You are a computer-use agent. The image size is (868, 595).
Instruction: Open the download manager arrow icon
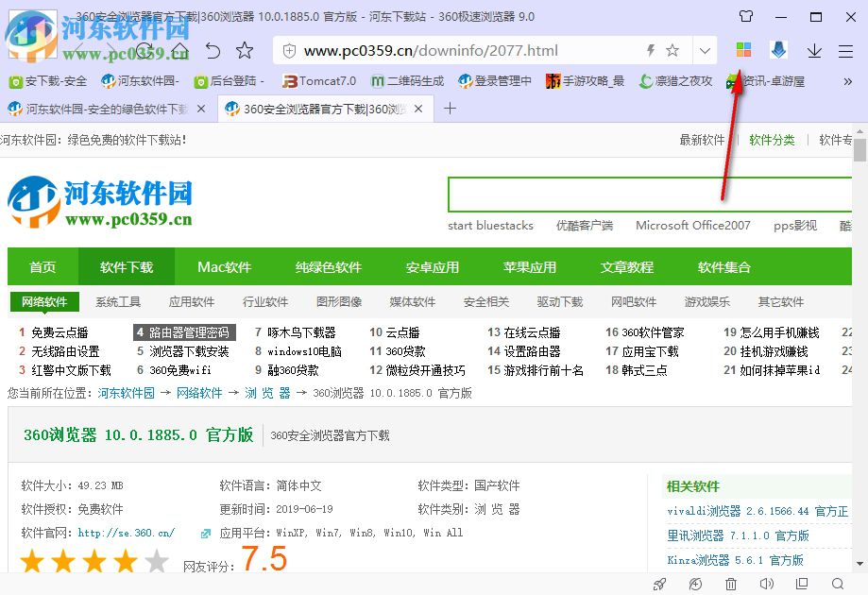813,51
